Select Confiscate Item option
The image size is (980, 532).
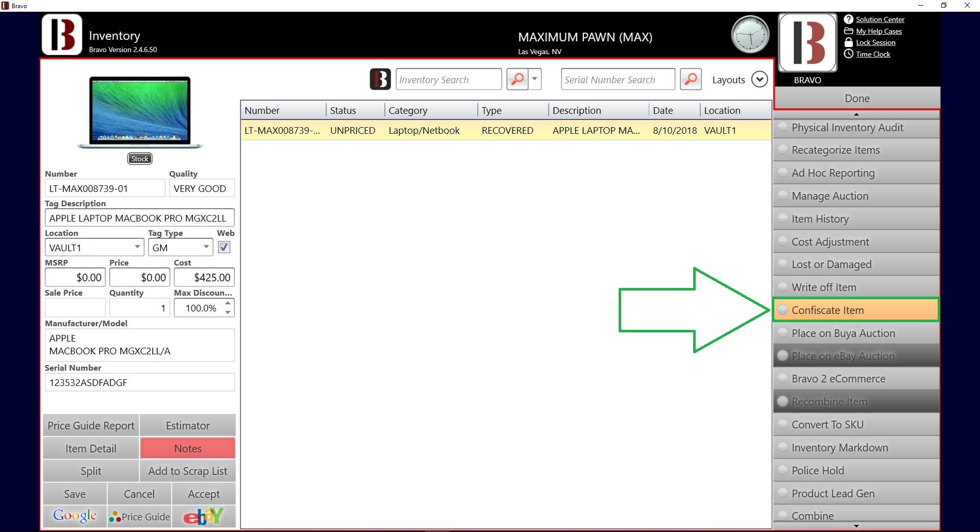[856, 310]
